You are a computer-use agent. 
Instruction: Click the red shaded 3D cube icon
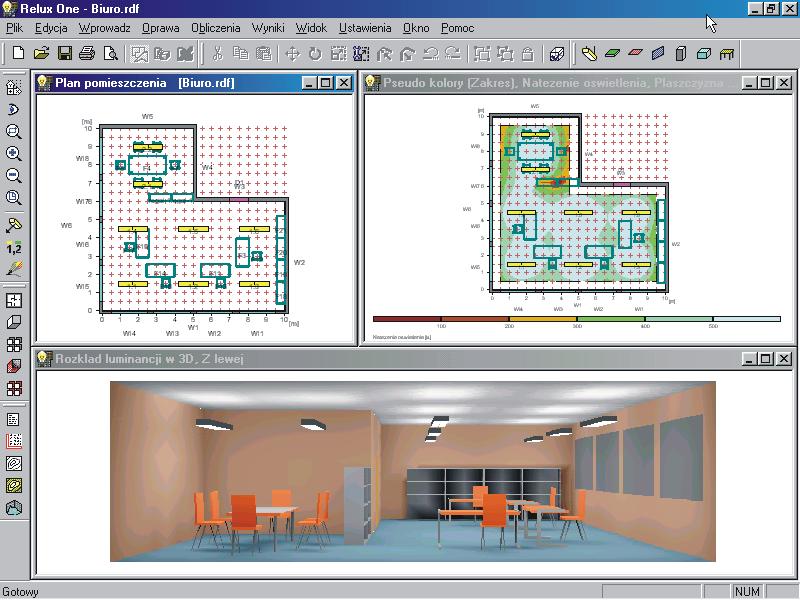tap(14, 366)
